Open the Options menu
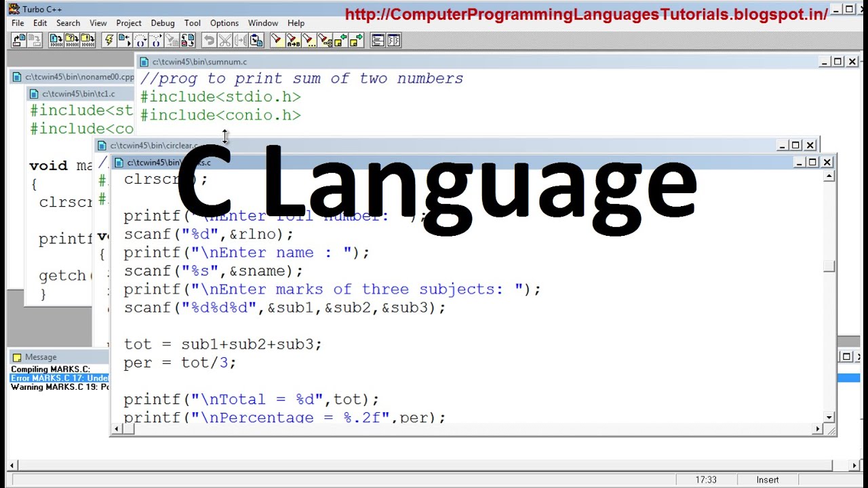The width and height of the screenshot is (868, 488). (x=224, y=23)
